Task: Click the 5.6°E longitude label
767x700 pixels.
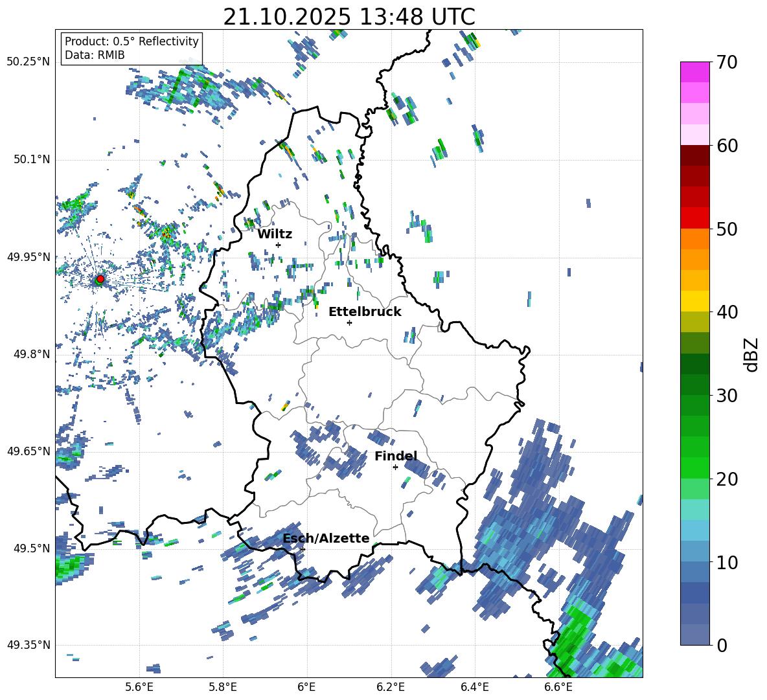Action: coord(139,687)
